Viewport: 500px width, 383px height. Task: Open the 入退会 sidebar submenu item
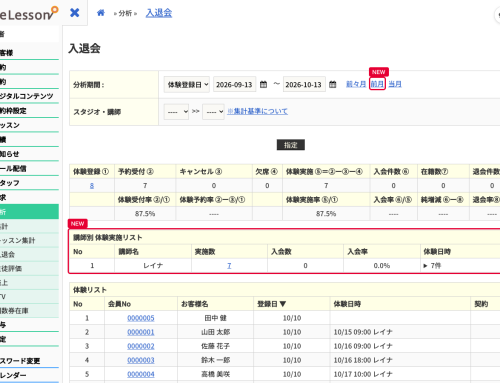[29, 254]
